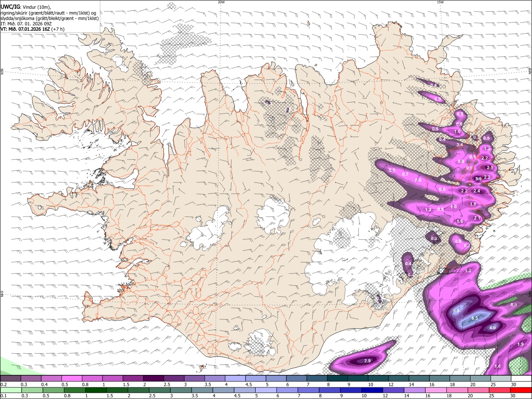The height and width of the screenshot is (399, 532).
Task: Click the 2.1 precipitation value near east coast
Action: point(477,218)
